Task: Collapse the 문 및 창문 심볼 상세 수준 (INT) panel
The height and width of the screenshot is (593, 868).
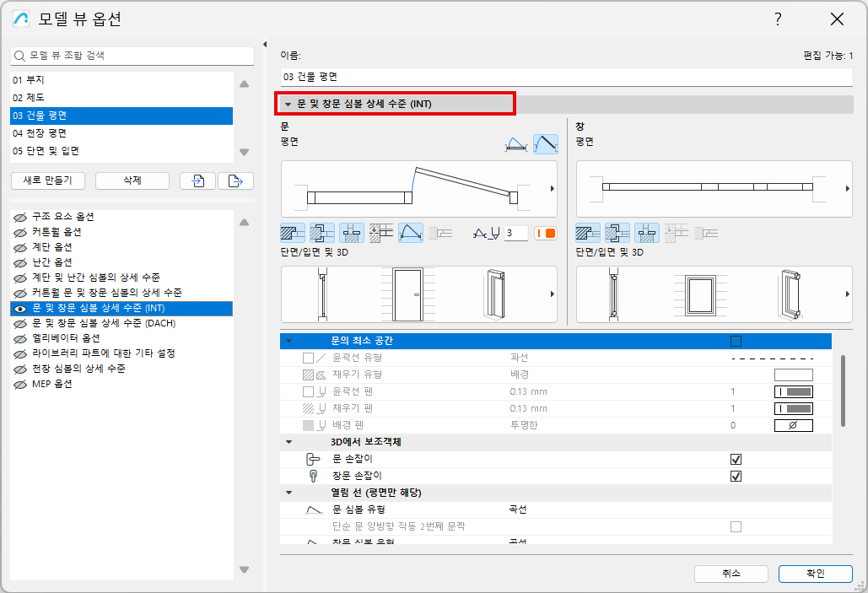Action: click(x=288, y=104)
